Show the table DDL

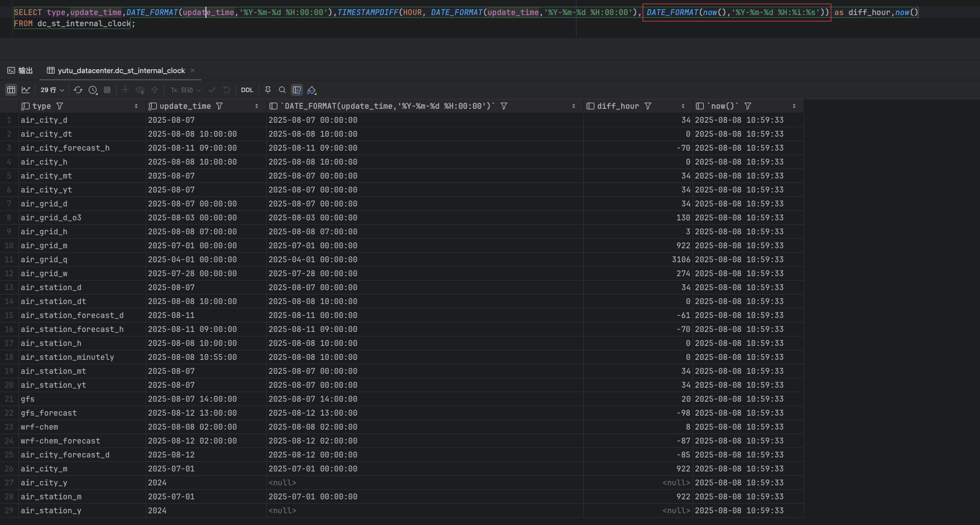(247, 90)
